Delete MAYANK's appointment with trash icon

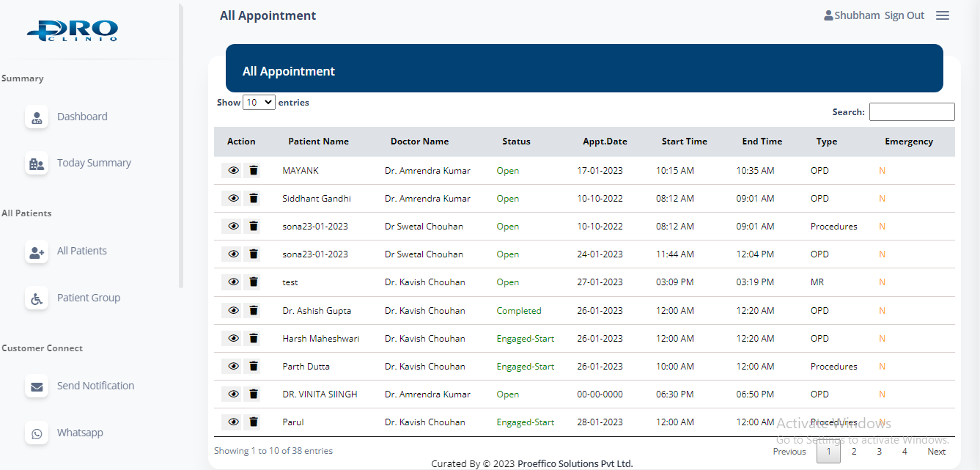253,171
